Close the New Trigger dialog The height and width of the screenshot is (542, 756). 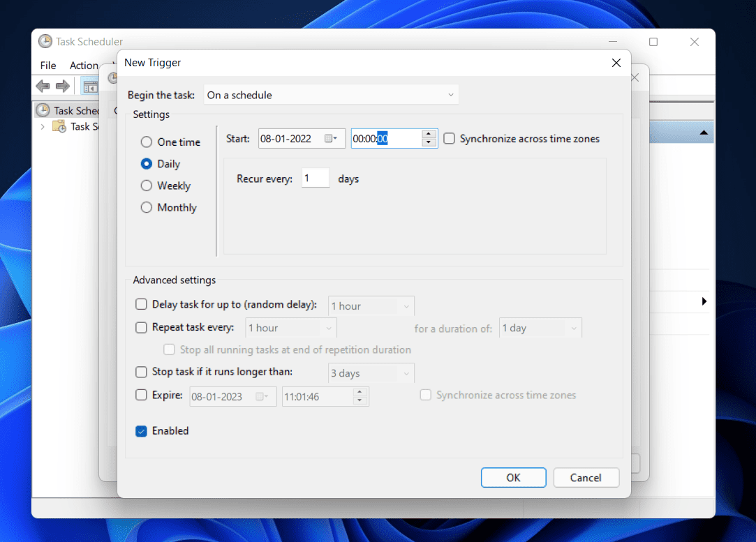(616, 63)
